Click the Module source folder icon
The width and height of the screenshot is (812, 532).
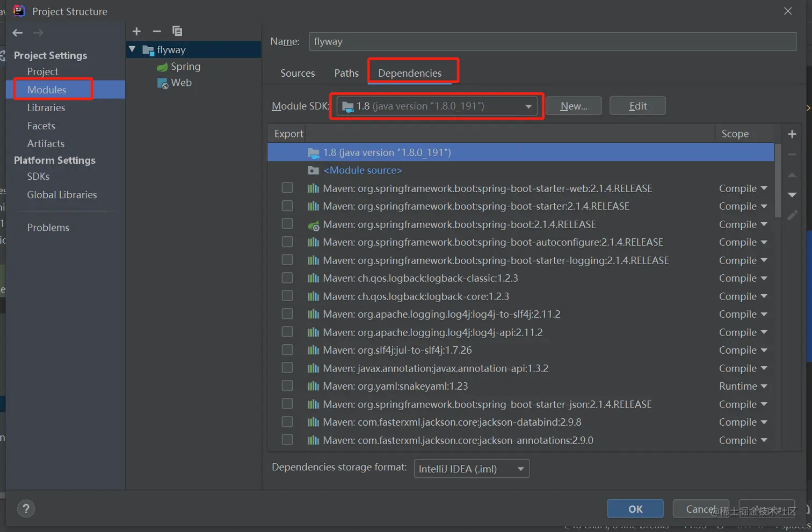click(314, 171)
